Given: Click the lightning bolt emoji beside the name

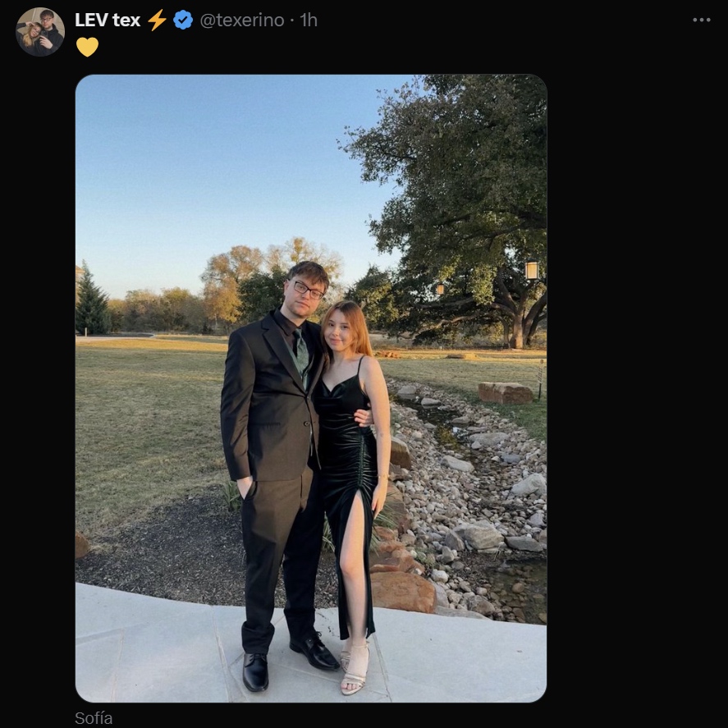Looking at the screenshot, I should click(x=157, y=21).
